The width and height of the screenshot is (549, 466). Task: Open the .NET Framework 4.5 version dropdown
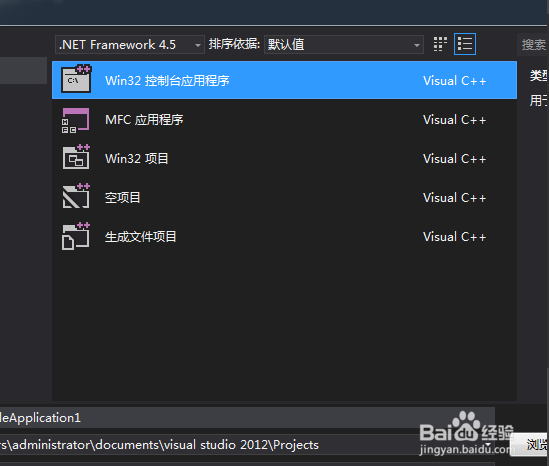(x=130, y=44)
